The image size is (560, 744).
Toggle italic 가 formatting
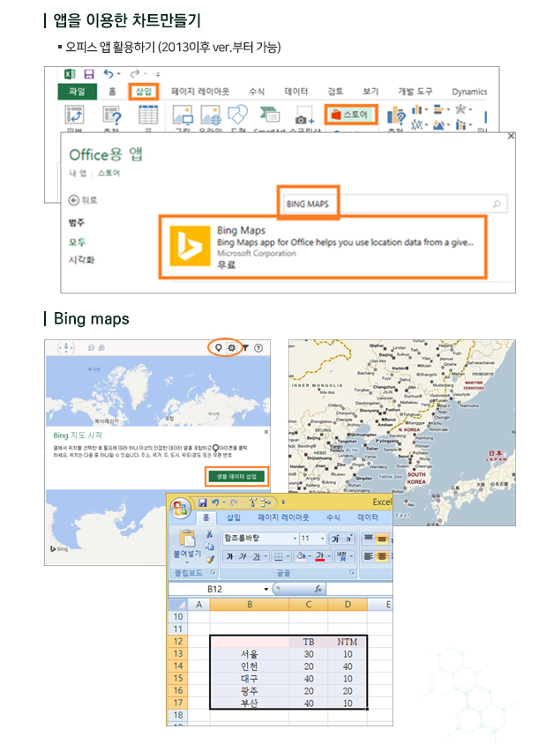click(x=243, y=556)
